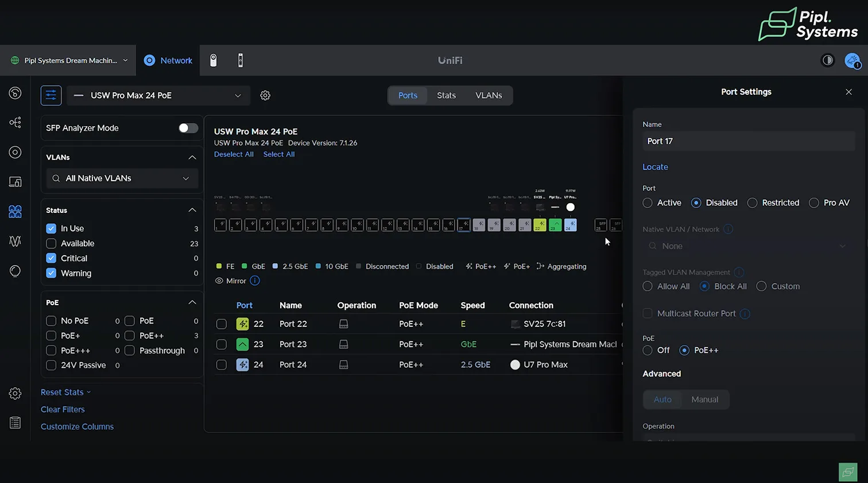This screenshot has height=483, width=868.
Task: Open the Client Devices icon in sidebar
Action: coord(15,182)
